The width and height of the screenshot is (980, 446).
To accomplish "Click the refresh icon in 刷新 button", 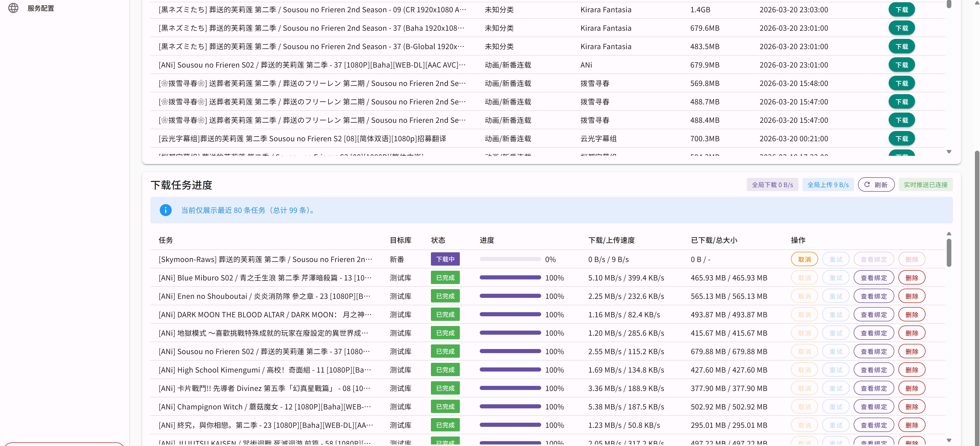I will pos(867,184).
